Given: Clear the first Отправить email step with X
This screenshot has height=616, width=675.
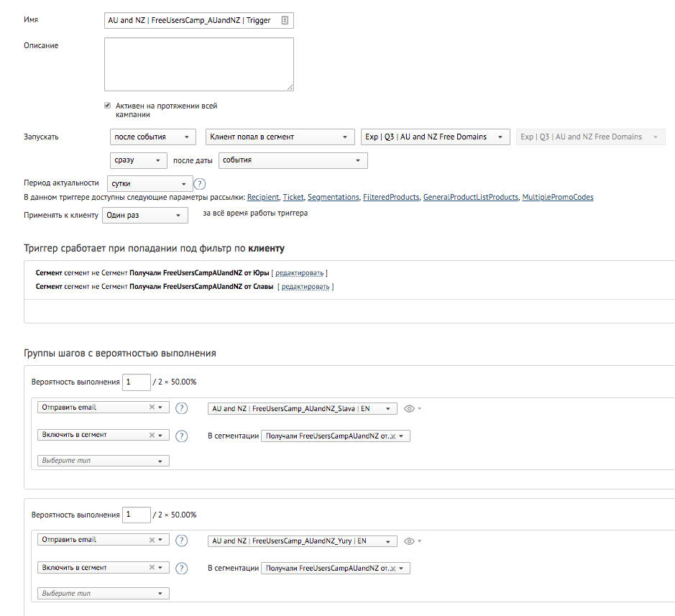Looking at the screenshot, I should (152, 407).
